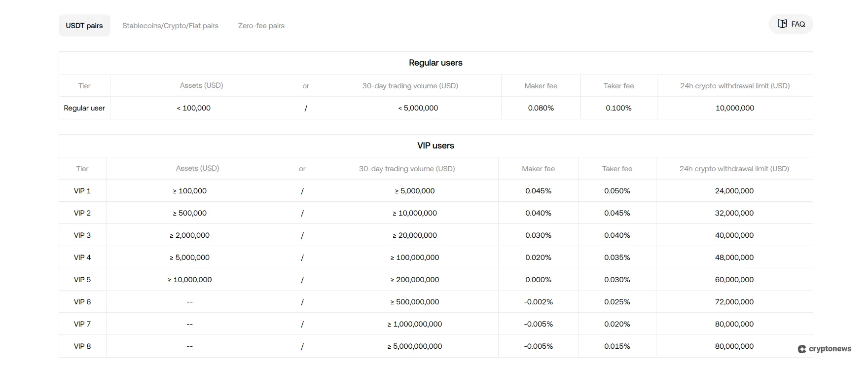This screenshot has width=868, height=368.
Task: Click the 80,000,000 withdrawal limit for VIP 7
Action: [734, 324]
